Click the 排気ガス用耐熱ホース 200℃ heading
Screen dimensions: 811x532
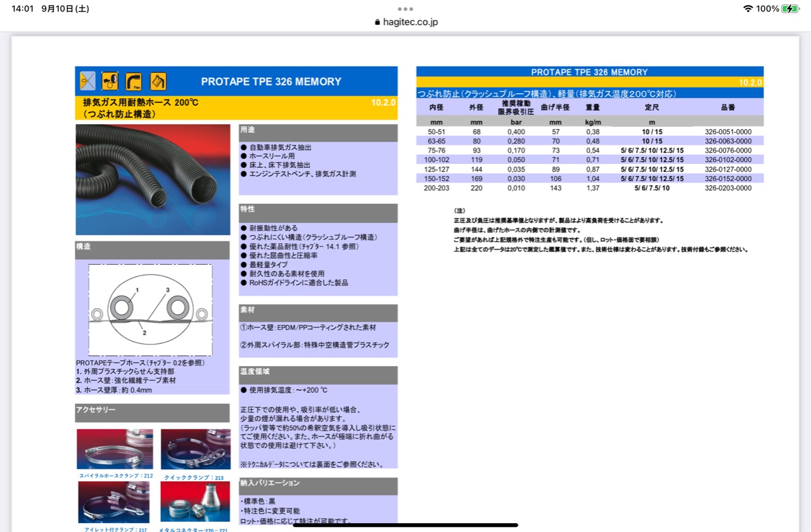point(141,102)
